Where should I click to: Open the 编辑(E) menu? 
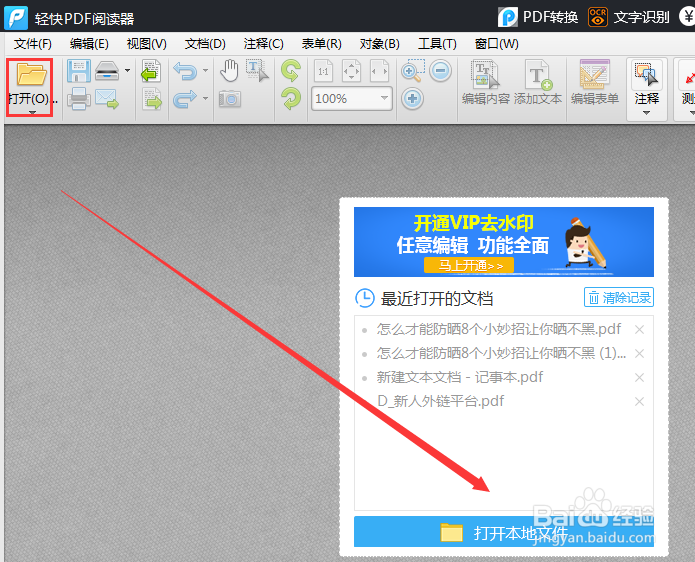coord(89,44)
